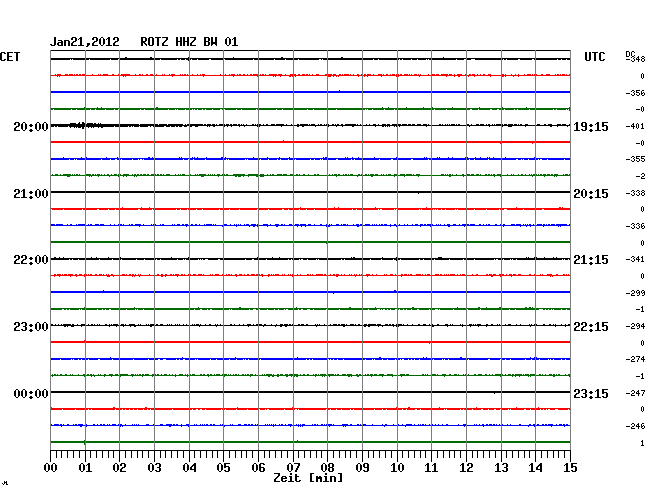Click the 19:15 UTC time label

[x=591, y=127]
